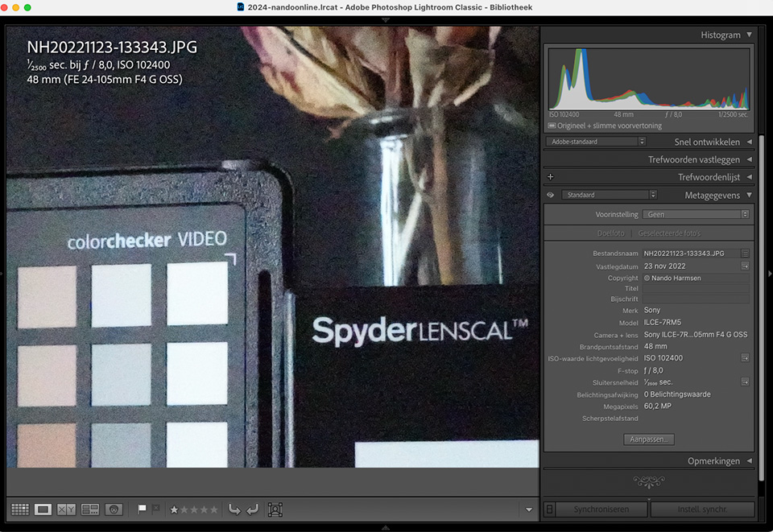Switch to Grid view in the toolbar
Viewport: 773px width, 532px height.
[x=19, y=509]
